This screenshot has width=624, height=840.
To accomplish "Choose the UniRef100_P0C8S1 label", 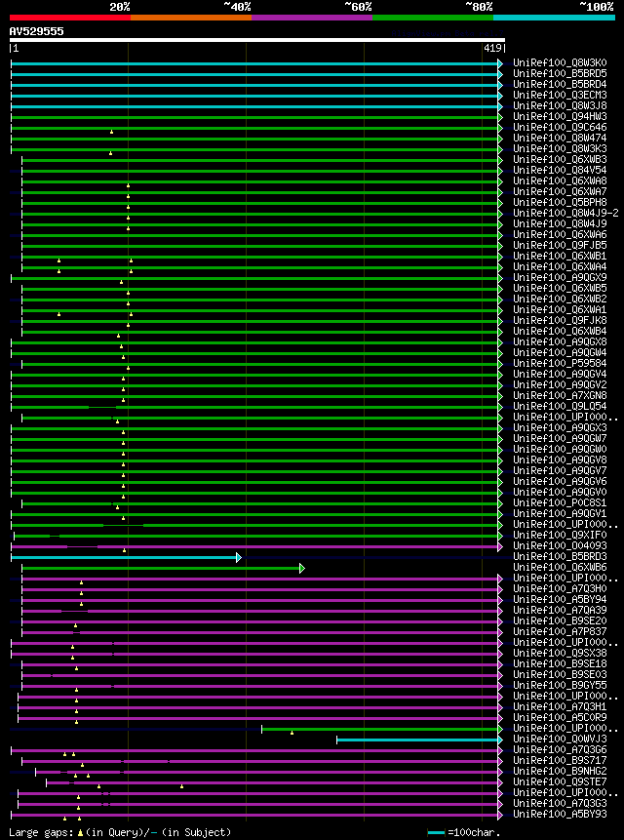I will pyautogui.click(x=560, y=503).
